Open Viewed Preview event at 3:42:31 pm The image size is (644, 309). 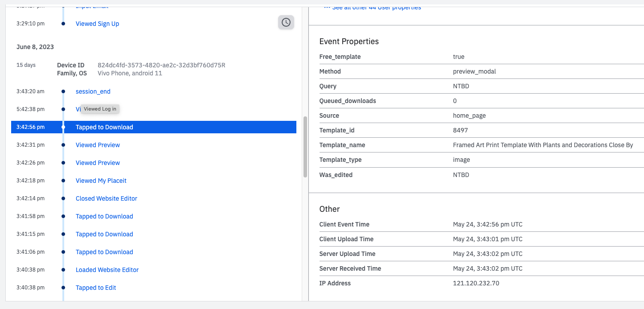coord(98,145)
